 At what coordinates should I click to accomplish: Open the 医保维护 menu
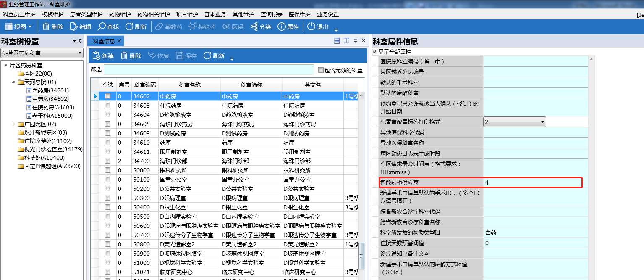coord(300,14)
